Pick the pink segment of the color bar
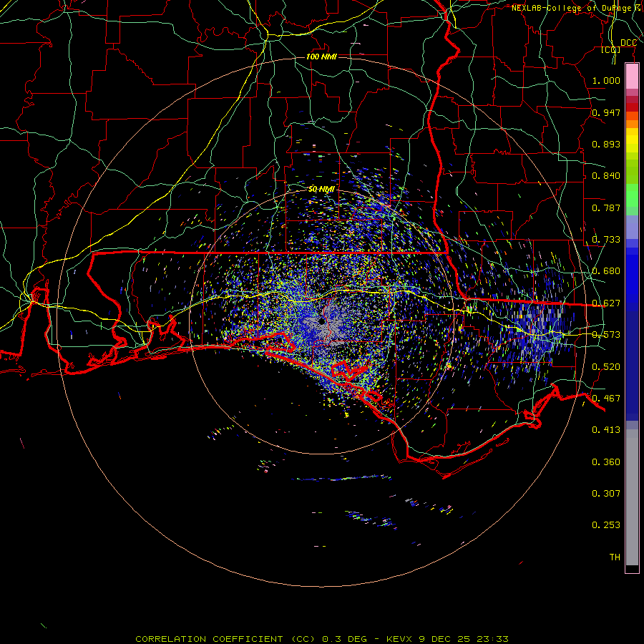644x644 pixels. pos(632,77)
